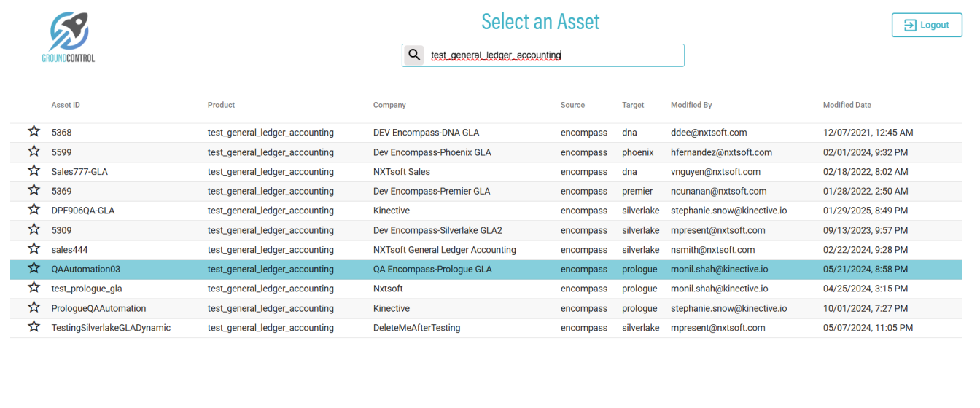Star the DPF906QA-GLA asset

pyautogui.click(x=34, y=210)
